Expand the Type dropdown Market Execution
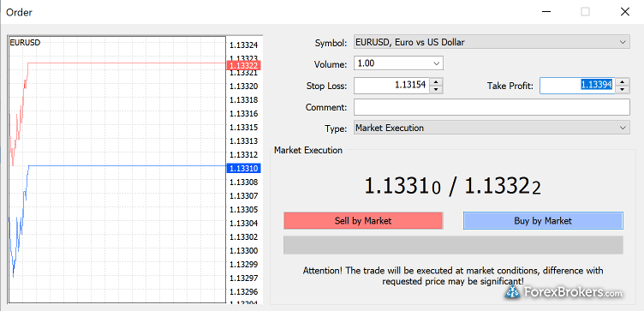This screenshot has width=644, height=311. pos(492,128)
